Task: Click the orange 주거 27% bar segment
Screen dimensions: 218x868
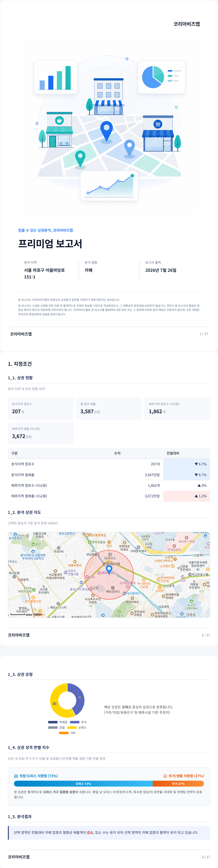Action: 178,784
